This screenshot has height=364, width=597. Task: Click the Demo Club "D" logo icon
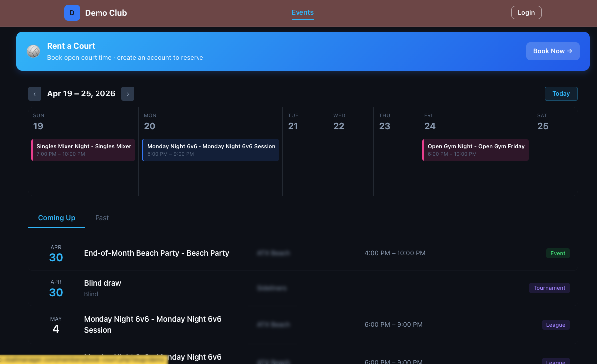(x=72, y=13)
